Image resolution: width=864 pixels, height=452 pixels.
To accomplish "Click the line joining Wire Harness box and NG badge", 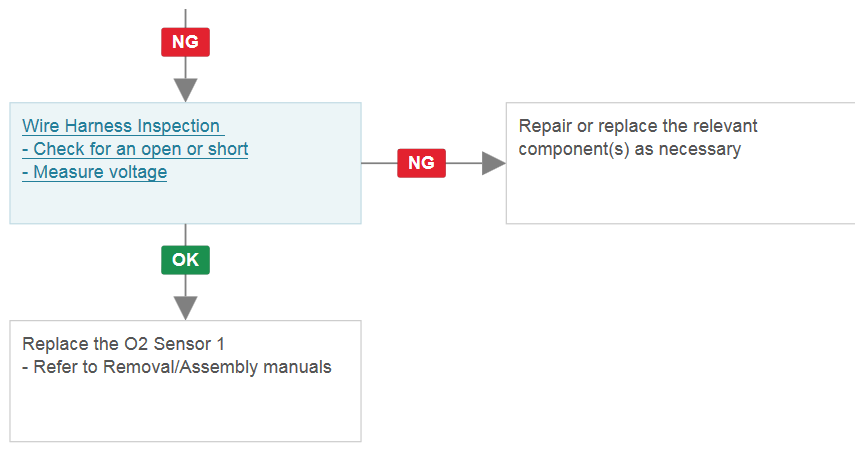I will point(379,163).
